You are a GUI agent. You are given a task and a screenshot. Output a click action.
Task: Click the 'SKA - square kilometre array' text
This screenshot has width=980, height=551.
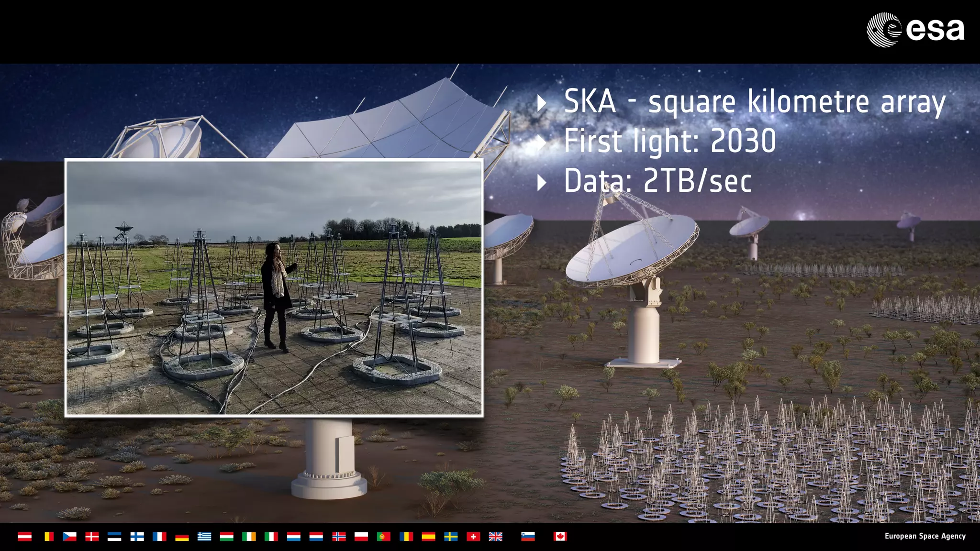(x=755, y=102)
